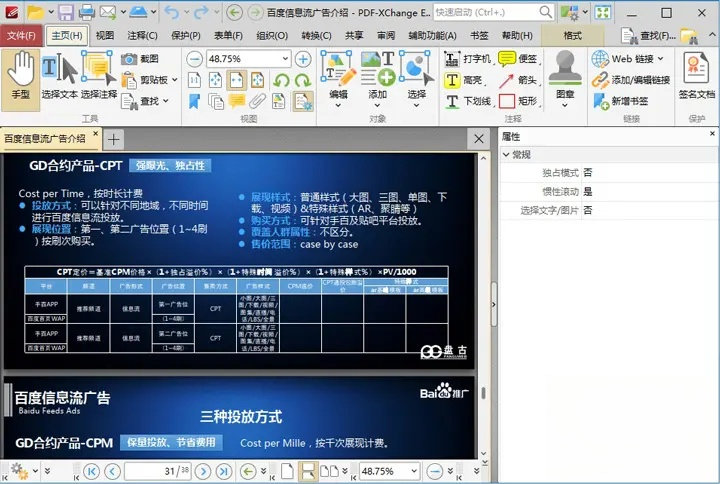Expand the Find (查找) dropdown in tools
Screen dimensions: 720x484
pos(165,101)
